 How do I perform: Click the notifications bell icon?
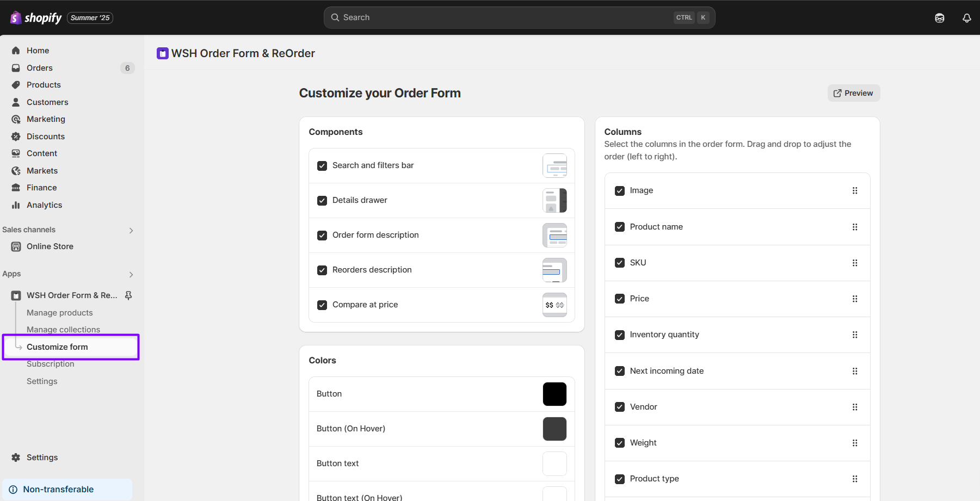point(966,18)
